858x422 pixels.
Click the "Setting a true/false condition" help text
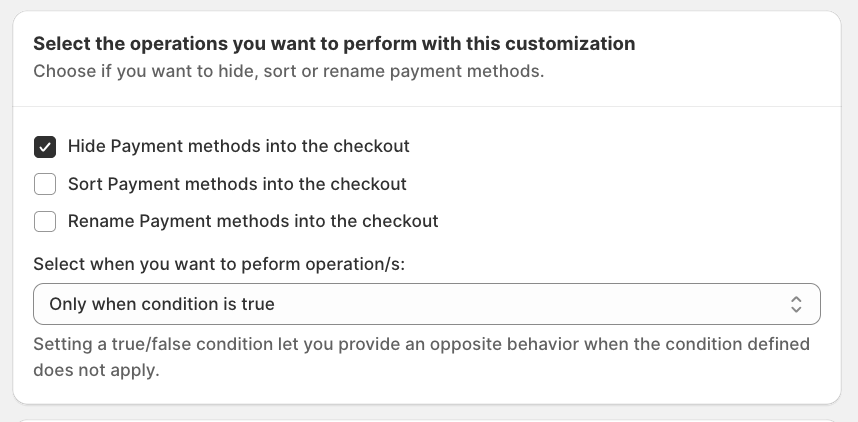[421, 344]
